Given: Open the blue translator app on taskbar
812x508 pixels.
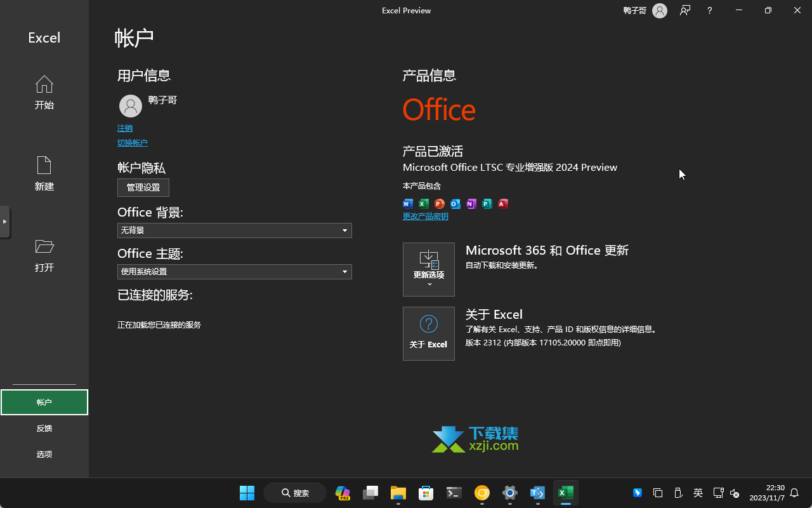Looking at the screenshot, I should (538, 493).
